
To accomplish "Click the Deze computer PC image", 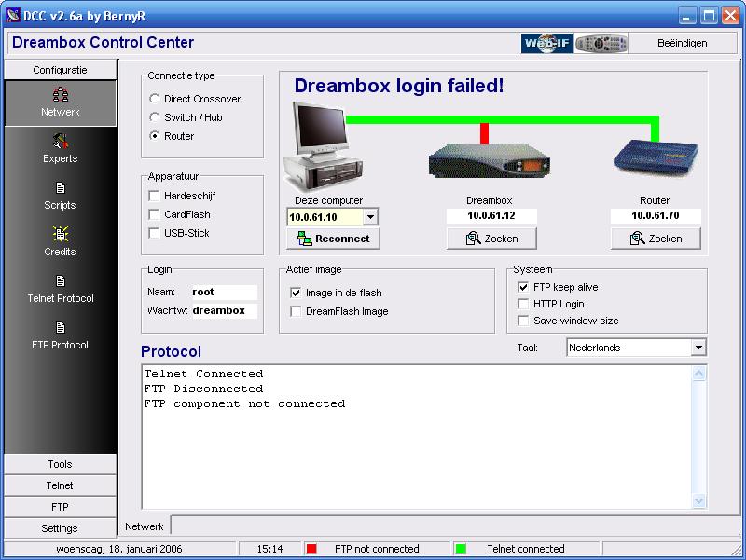I will 322,145.
